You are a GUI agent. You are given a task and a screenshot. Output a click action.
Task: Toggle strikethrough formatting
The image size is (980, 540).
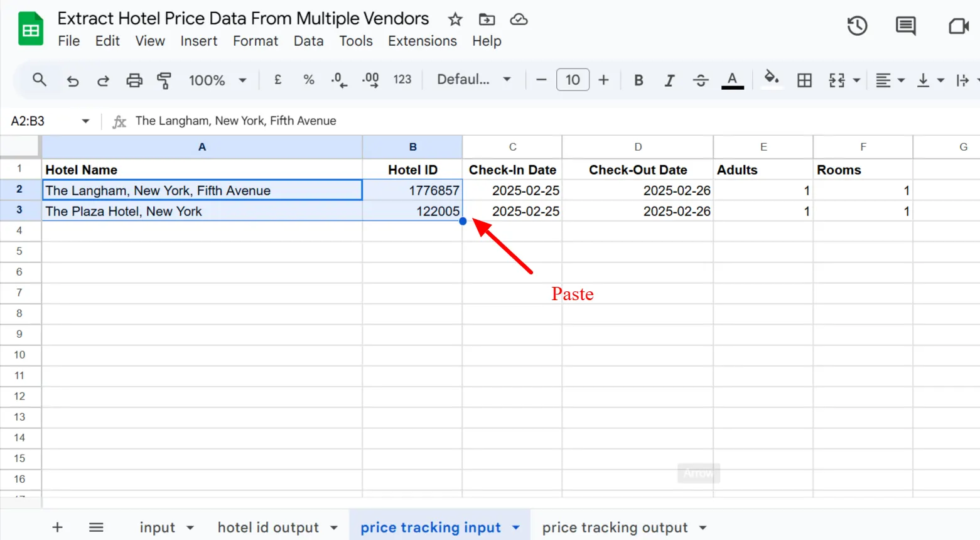(x=701, y=80)
